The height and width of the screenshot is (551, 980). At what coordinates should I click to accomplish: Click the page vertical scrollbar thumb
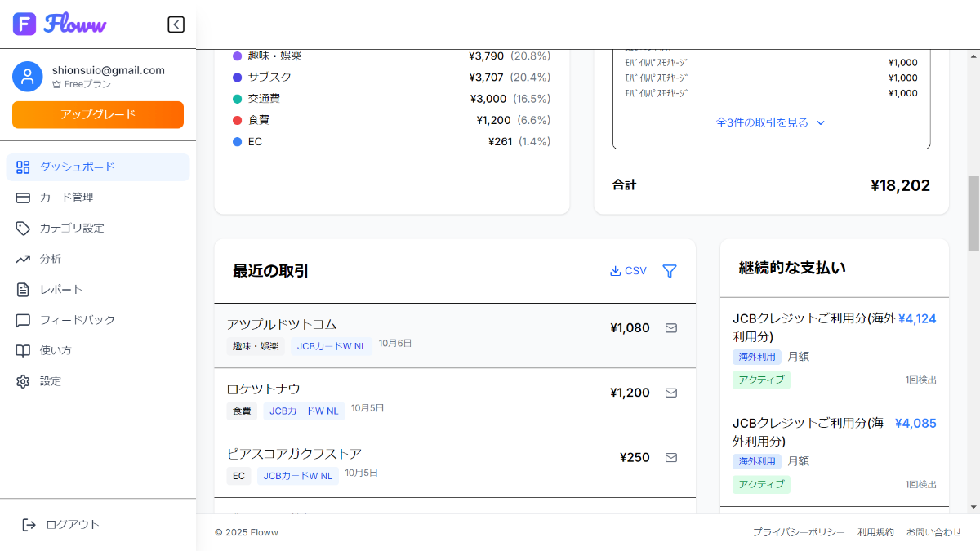973,212
